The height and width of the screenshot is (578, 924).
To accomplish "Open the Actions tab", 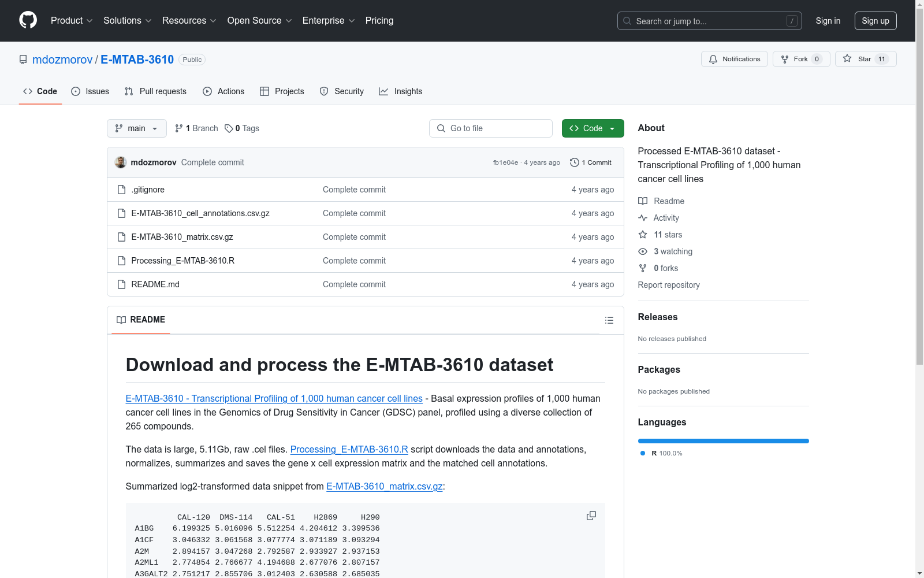I will (223, 91).
